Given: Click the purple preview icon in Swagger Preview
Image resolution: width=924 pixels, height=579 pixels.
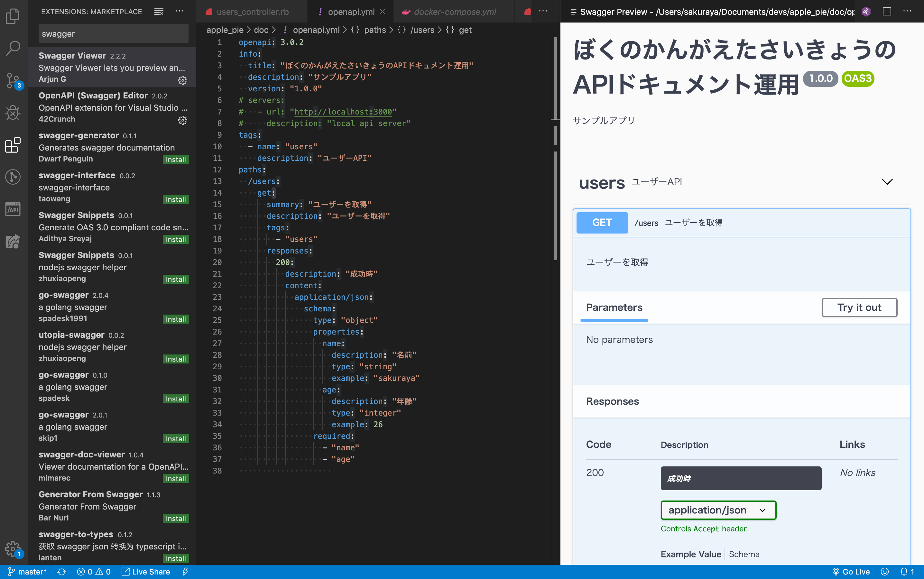Looking at the screenshot, I should (x=866, y=12).
